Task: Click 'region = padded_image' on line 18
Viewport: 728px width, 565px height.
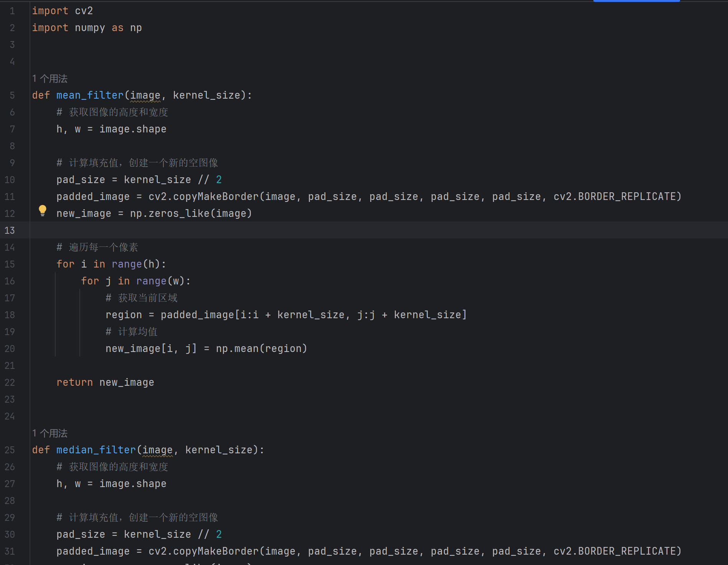Action: click(x=170, y=315)
